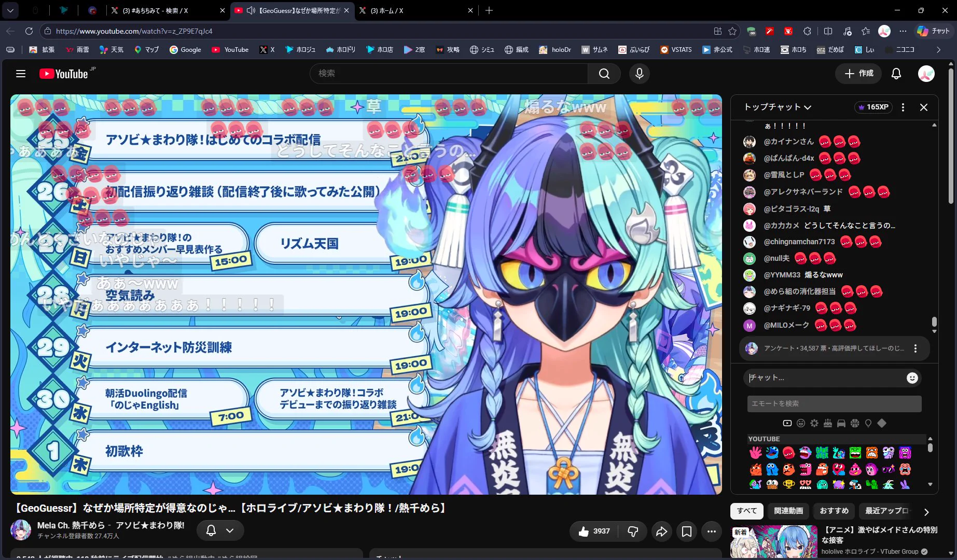
Task: Select the おすすめ filter chip
Action: 834,511
